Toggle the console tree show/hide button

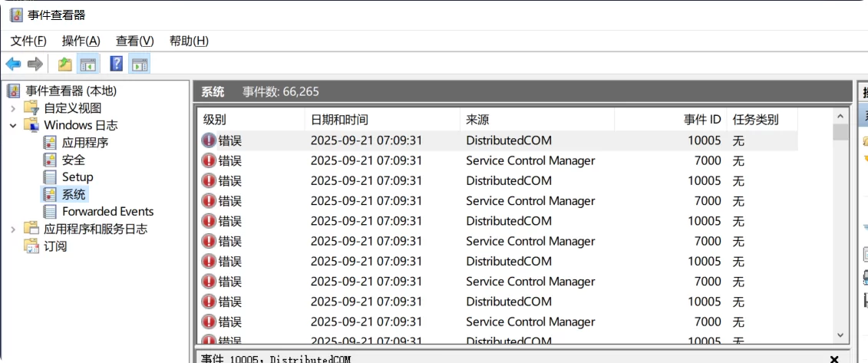(x=88, y=64)
